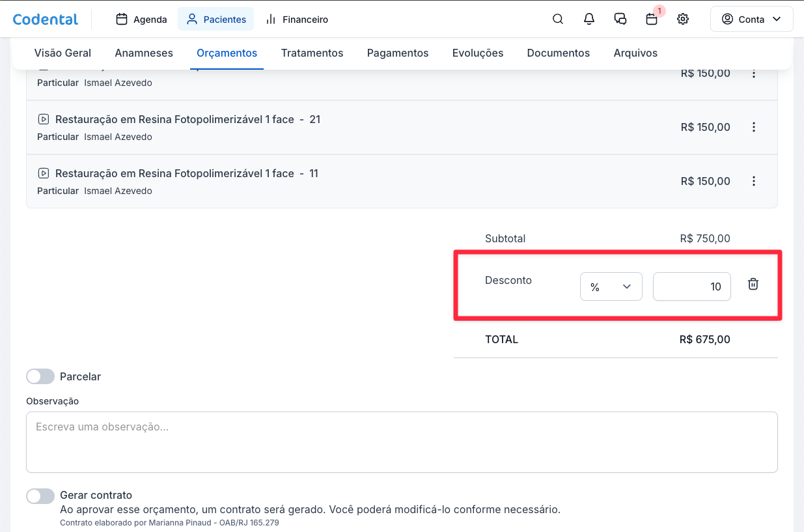Open options menu for tooth 21 restoration

click(754, 128)
